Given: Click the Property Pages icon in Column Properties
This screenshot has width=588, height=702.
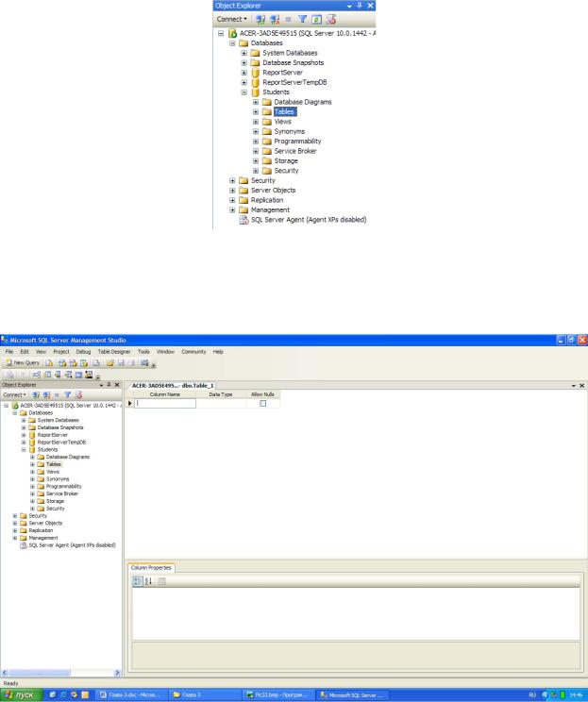Looking at the screenshot, I should [x=162, y=581].
